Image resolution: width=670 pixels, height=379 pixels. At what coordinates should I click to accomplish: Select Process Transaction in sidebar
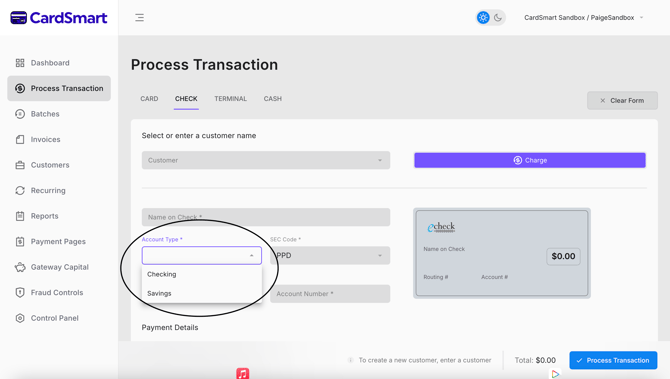(59, 88)
